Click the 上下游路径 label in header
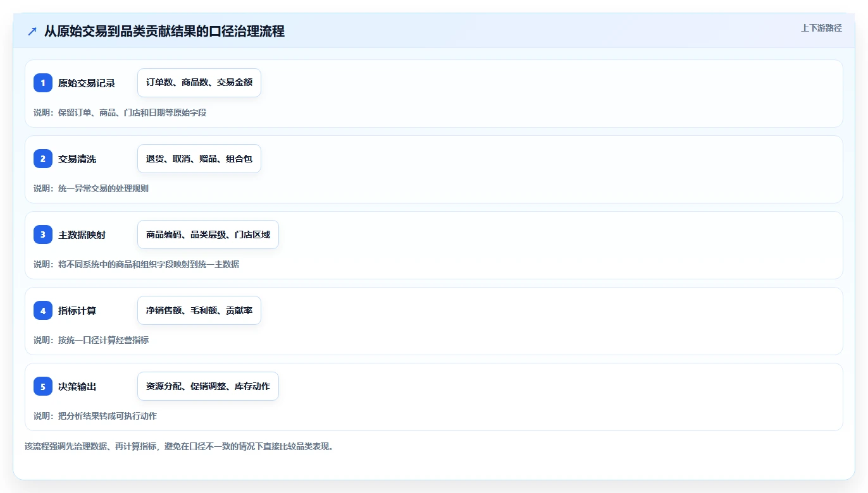Viewport: 868px width, 493px height. [821, 28]
